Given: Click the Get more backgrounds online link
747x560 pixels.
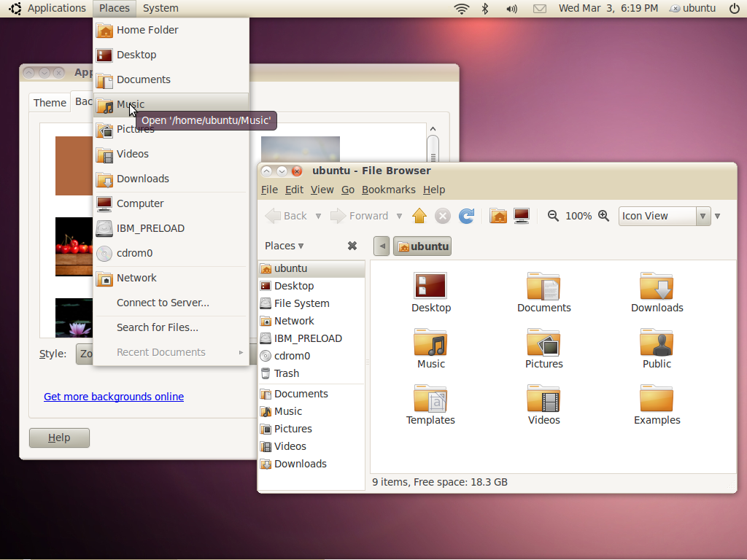Looking at the screenshot, I should [x=113, y=397].
